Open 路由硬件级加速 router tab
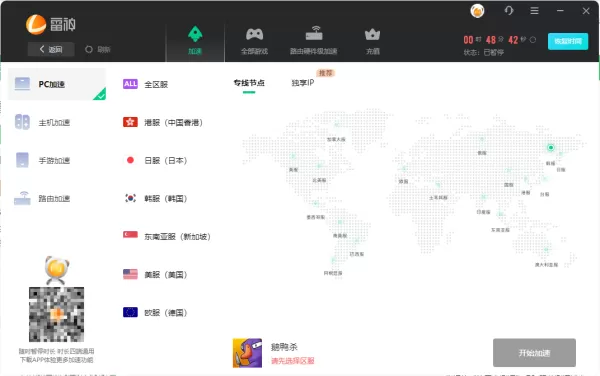Screen dimensions: 600x376 pyautogui.click(x=314, y=41)
